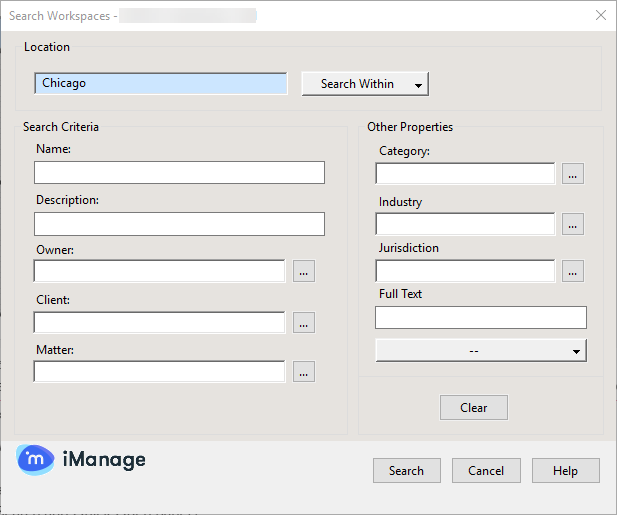Image resolution: width=617 pixels, height=515 pixels.
Task: Open Help for this dialog
Action: (565, 471)
